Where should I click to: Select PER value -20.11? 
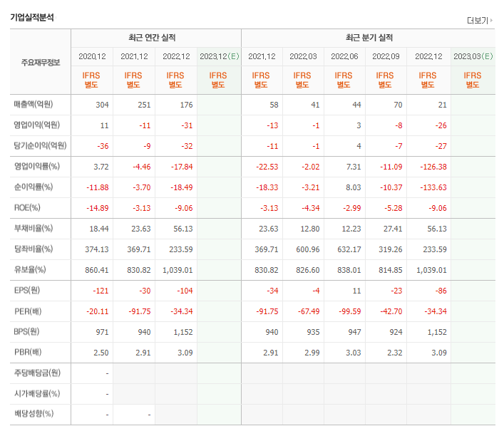pos(98,311)
